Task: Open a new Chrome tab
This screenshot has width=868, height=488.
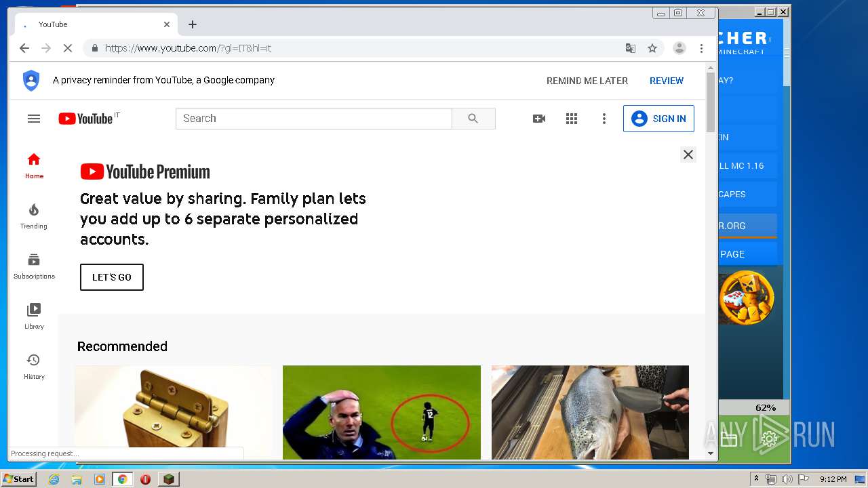Action: 193,24
